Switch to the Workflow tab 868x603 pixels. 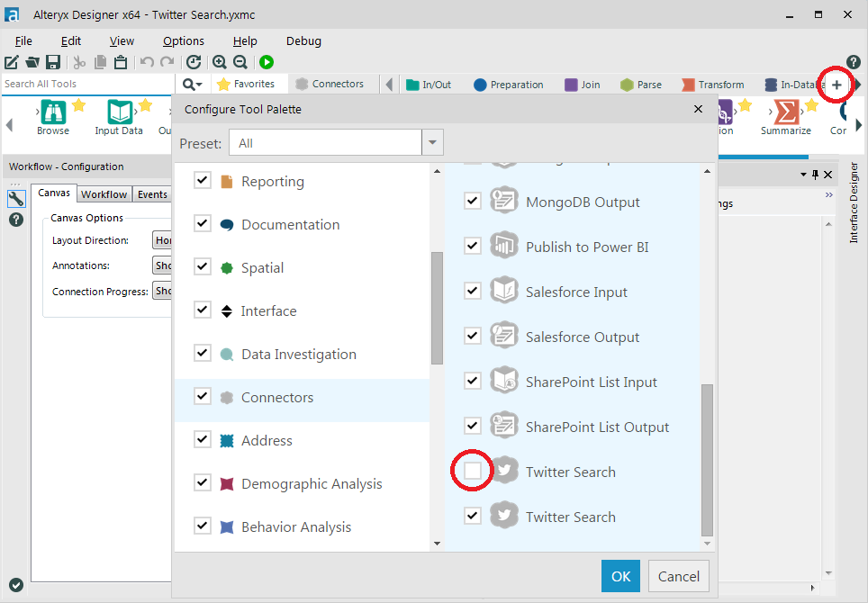pos(104,193)
